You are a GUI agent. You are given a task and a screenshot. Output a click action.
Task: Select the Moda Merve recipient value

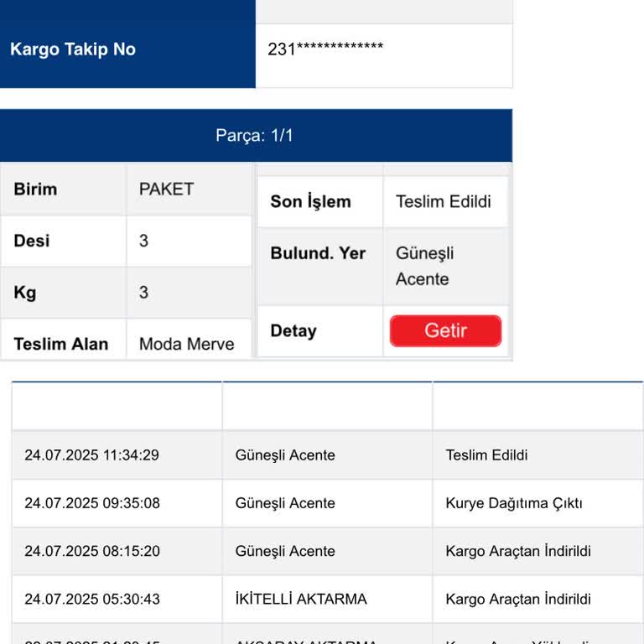[x=186, y=344]
